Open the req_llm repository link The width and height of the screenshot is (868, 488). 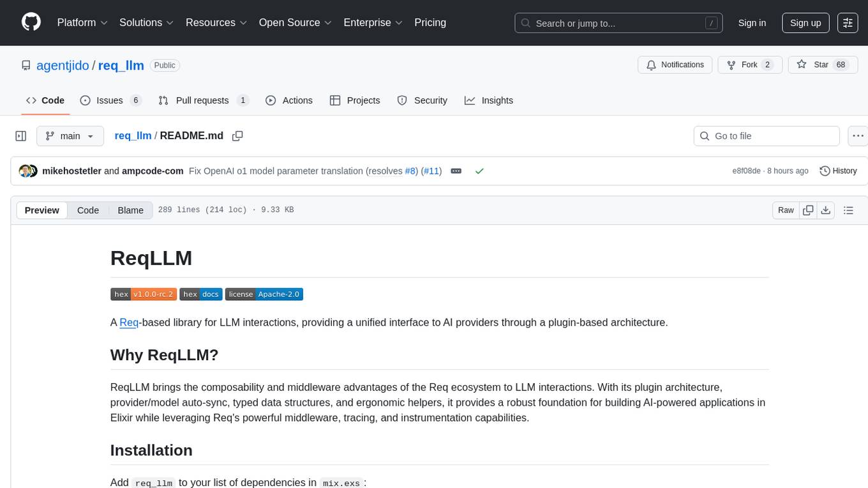121,65
